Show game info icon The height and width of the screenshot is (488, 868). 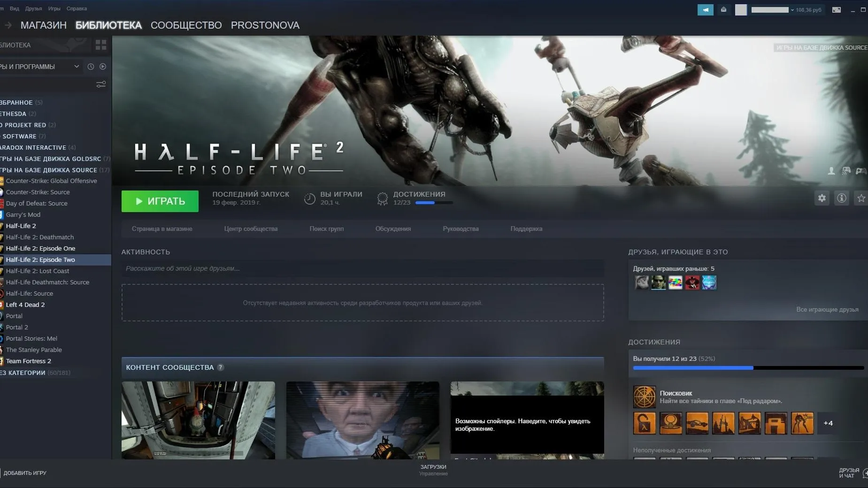[x=842, y=198]
